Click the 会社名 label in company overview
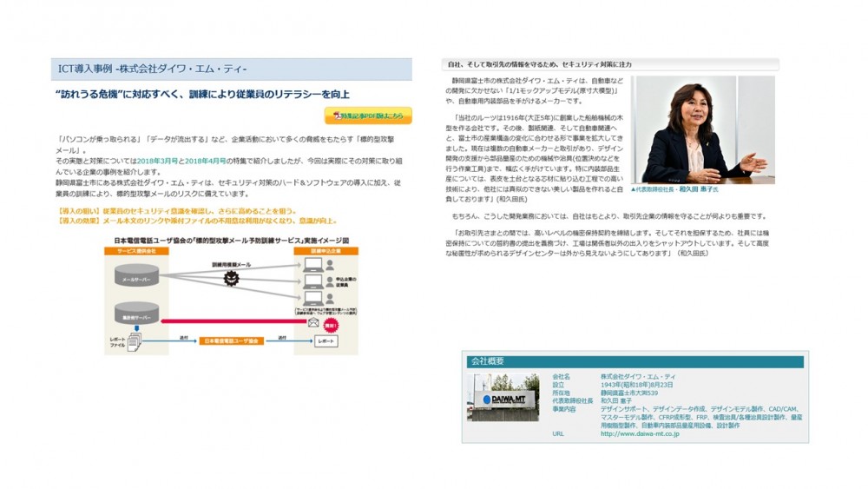868x489 pixels. pyautogui.click(x=561, y=377)
